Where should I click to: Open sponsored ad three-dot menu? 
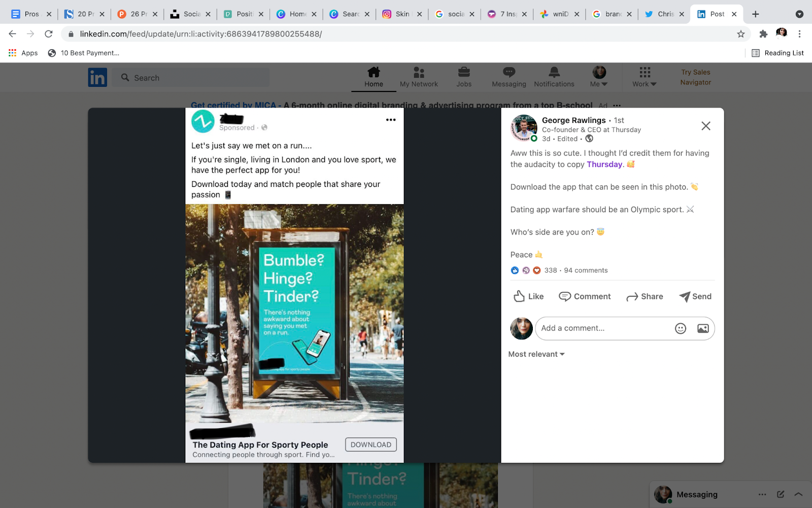pyautogui.click(x=390, y=120)
